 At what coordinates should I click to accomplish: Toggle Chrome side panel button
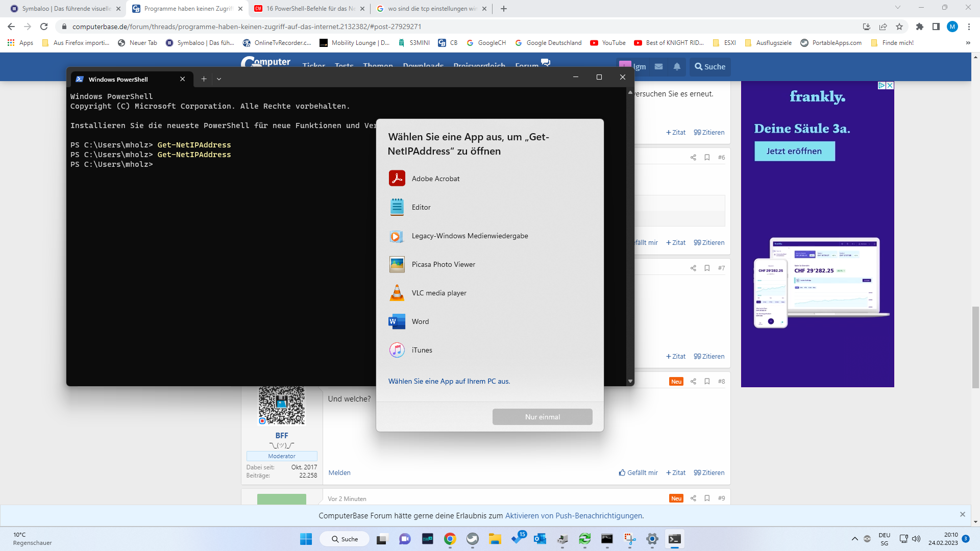(936, 27)
